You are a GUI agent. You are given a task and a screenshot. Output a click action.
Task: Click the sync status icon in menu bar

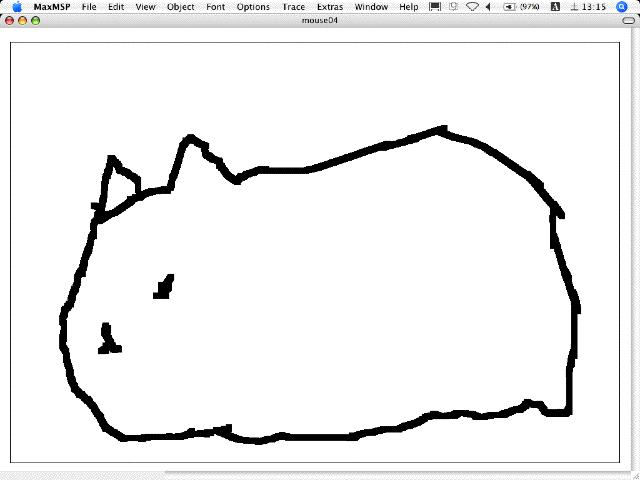[x=453, y=7]
